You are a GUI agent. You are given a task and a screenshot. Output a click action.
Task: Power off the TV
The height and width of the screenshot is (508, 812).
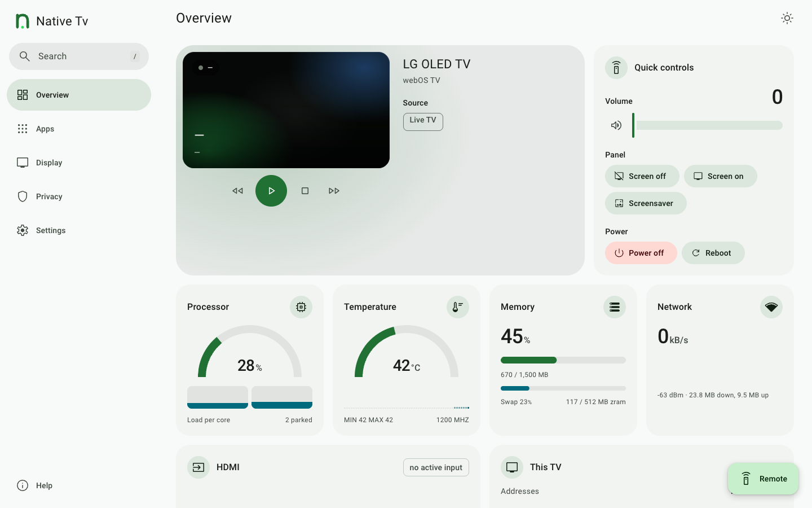click(641, 253)
